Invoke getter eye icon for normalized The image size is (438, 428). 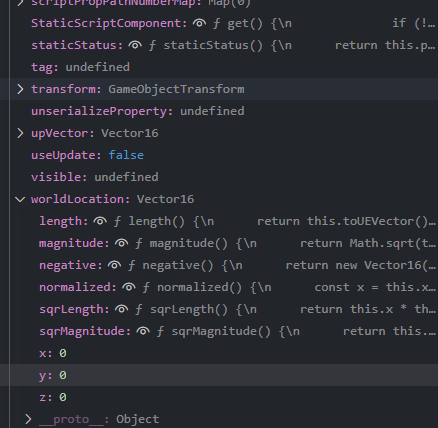coord(129,287)
